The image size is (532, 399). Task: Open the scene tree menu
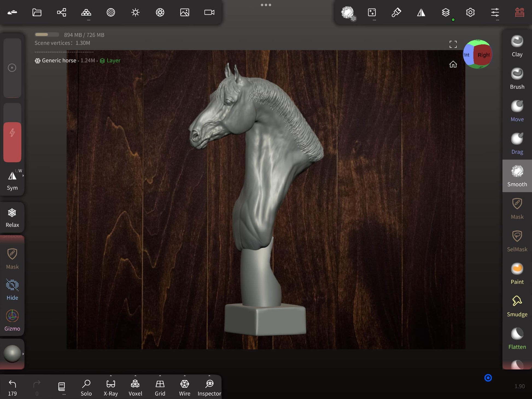pos(62,13)
